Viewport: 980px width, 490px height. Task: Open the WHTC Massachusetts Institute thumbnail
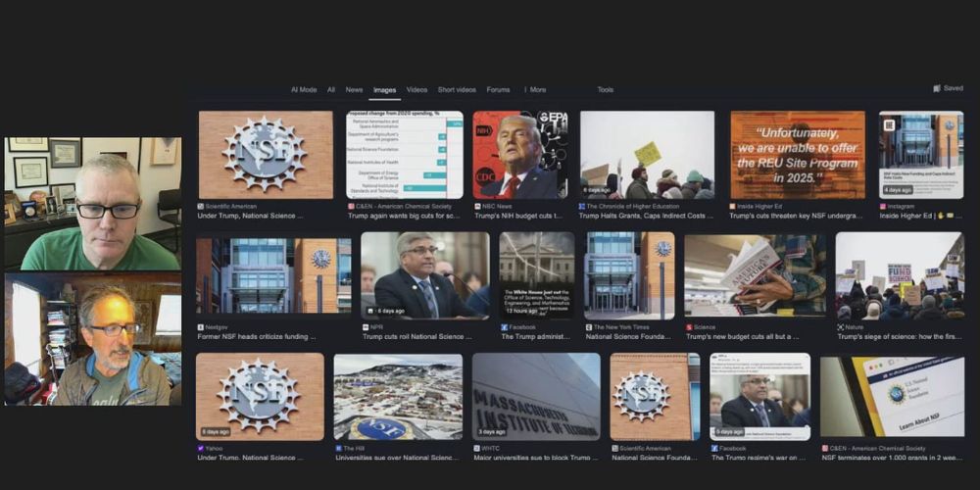click(x=536, y=396)
